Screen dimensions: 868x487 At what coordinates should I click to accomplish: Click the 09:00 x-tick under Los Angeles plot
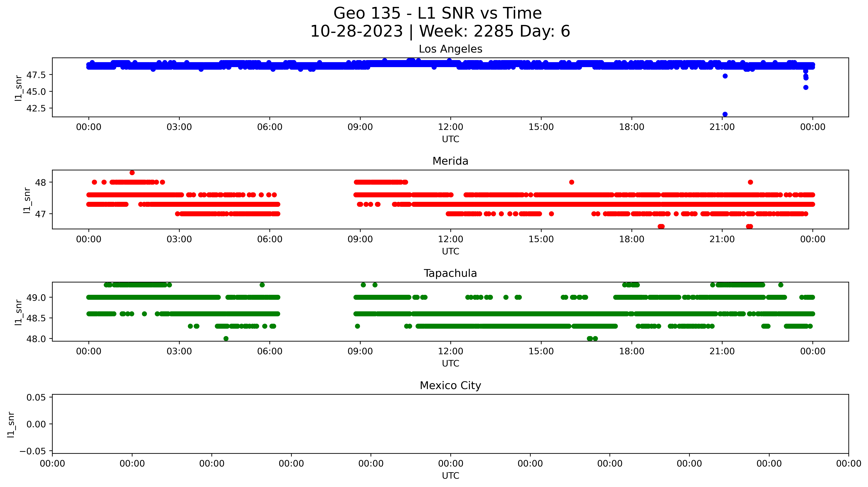pos(360,127)
